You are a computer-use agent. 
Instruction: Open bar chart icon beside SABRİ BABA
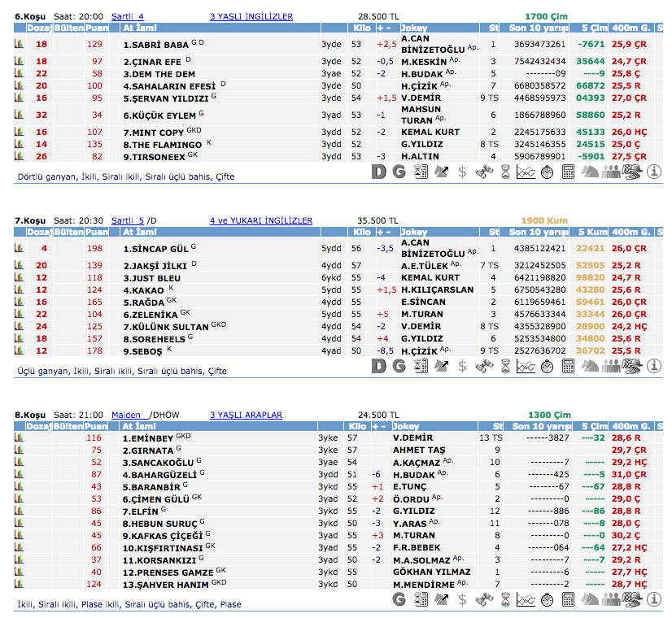tap(20, 44)
